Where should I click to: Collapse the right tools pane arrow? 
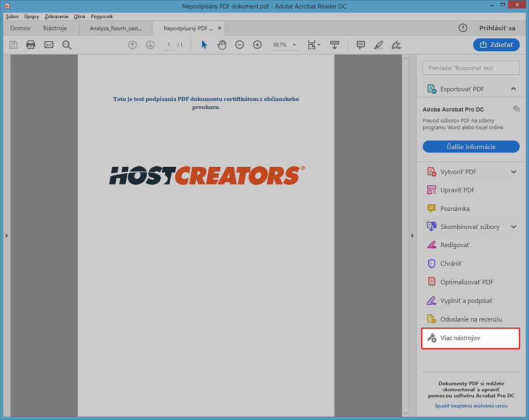tap(412, 236)
